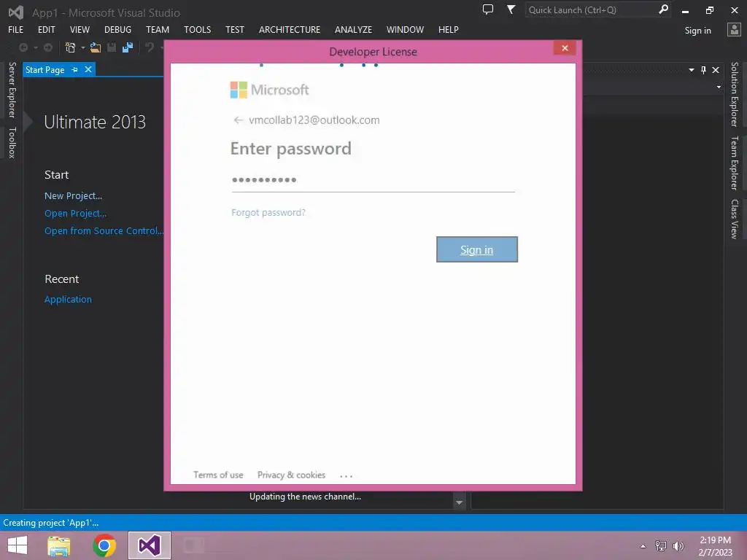The width and height of the screenshot is (747, 560).
Task: Open the small dropdown arrow below panel controls
Action: pyautogui.click(x=719, y=87)
